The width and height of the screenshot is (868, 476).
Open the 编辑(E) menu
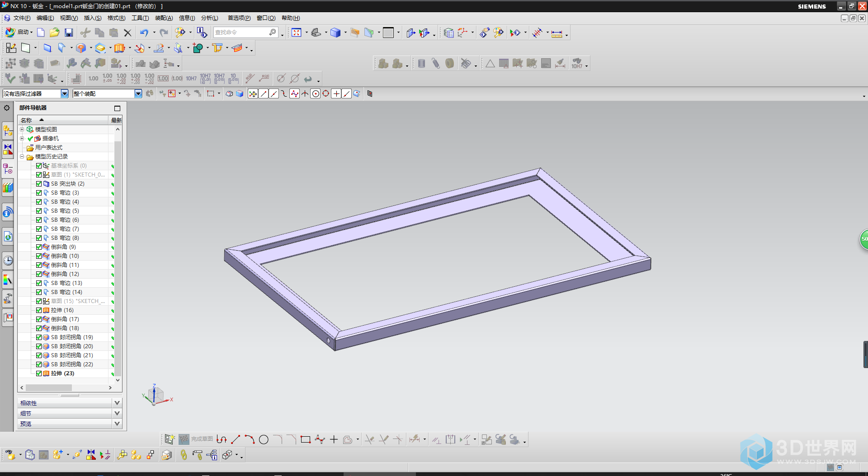(x=45, y=18)
